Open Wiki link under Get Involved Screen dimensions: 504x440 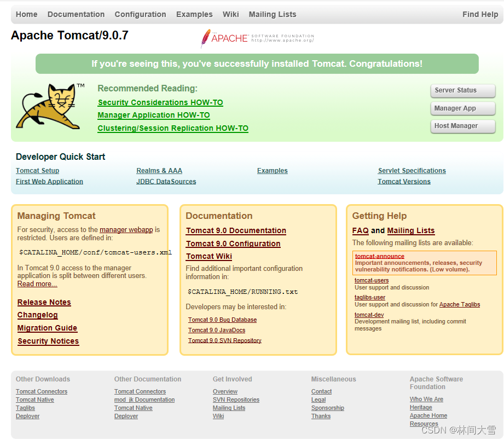218,416
